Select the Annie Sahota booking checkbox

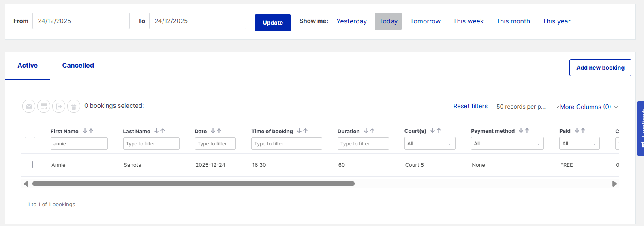tap(29, 164)
